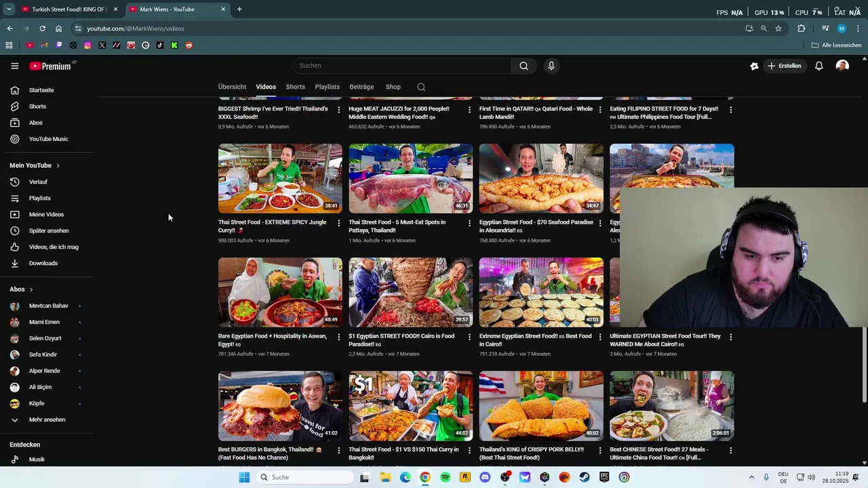Open Instagram bookmark in bookmarks bar
This screenshot has width=868, height=488.
[87, 45]
